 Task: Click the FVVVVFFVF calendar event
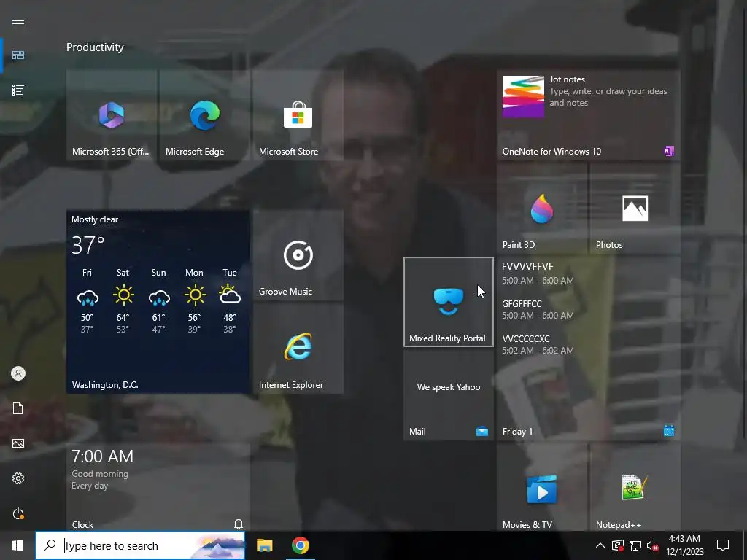[538, 273]
